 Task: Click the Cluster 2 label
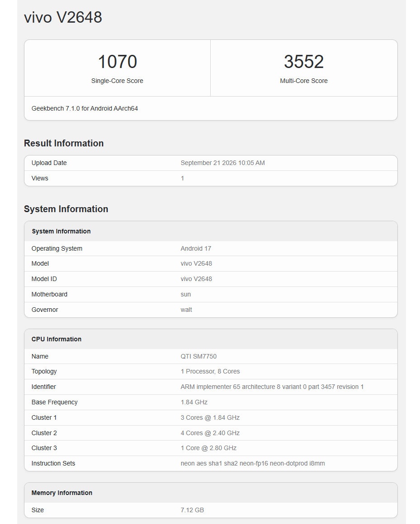click(44, 433)
